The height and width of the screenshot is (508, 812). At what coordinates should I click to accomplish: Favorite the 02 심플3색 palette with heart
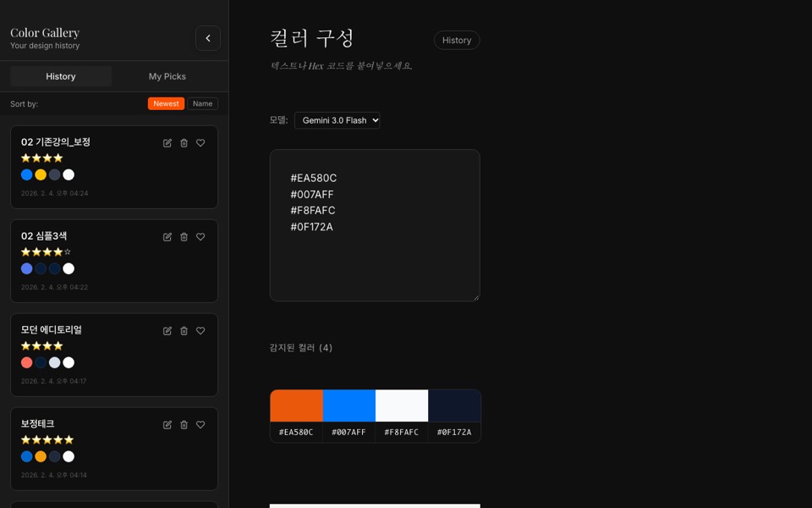[x=200, y=237]
